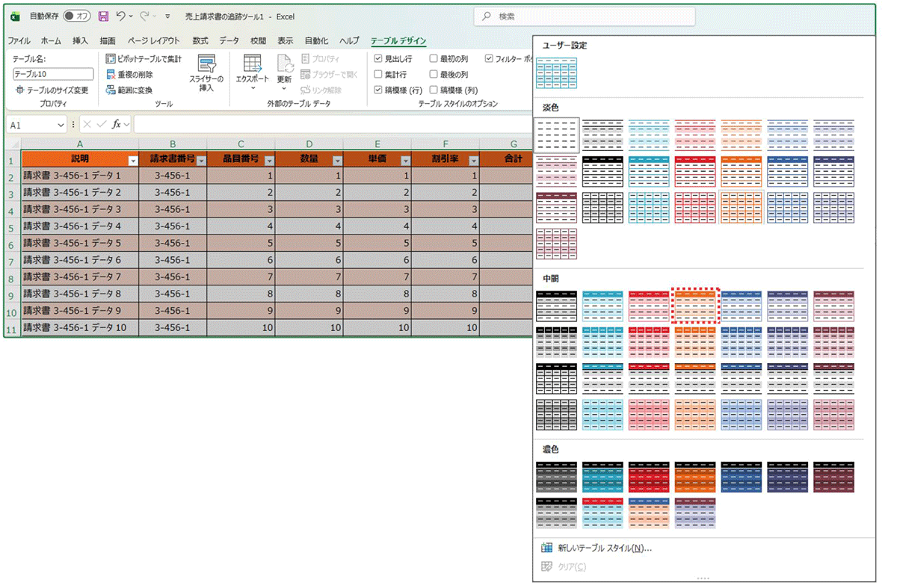The height and width of the screenshot is (588, 897).
Task: Uncheck the Header Row (見出し行) checkbox
Action: (x=378, y=59)
